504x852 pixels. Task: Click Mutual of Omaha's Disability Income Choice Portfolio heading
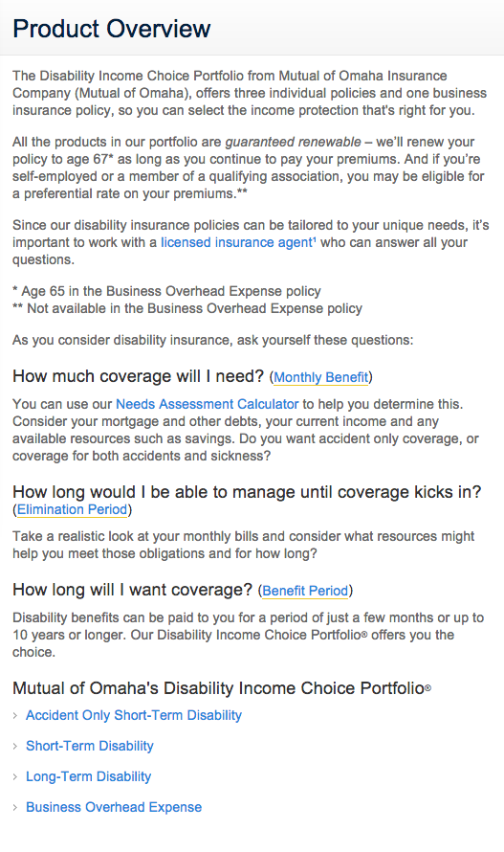pos(222,688)
